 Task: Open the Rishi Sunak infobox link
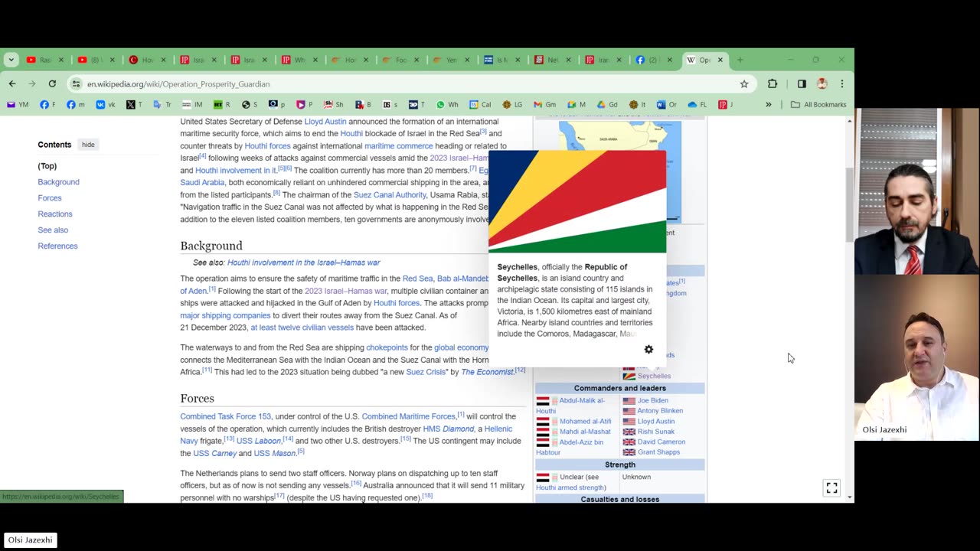coord(656,432)
